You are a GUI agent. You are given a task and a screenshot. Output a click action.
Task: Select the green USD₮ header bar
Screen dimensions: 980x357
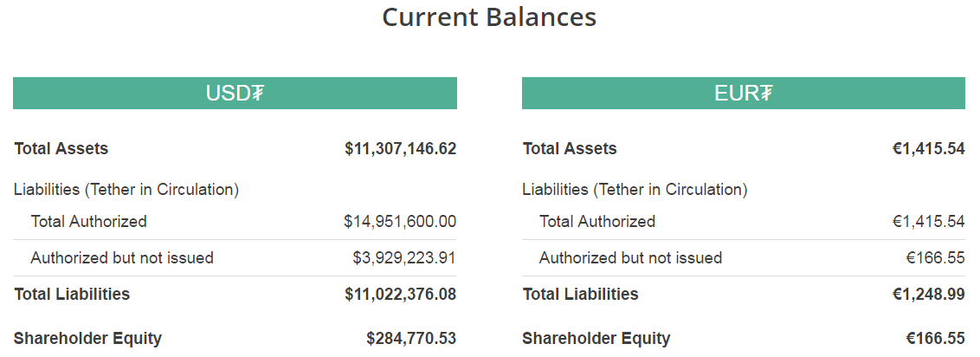click(x=235, y=94)
